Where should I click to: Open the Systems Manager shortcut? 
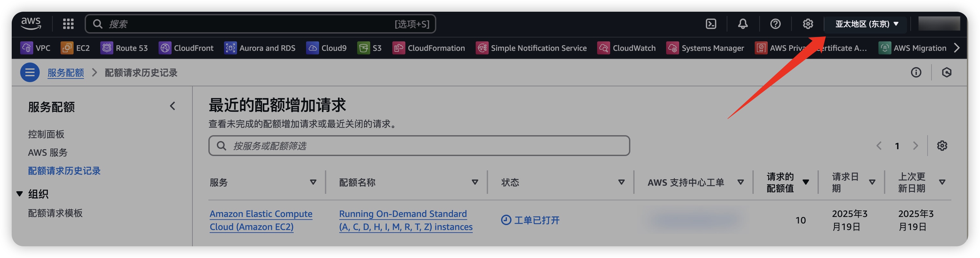click(705, 48)
